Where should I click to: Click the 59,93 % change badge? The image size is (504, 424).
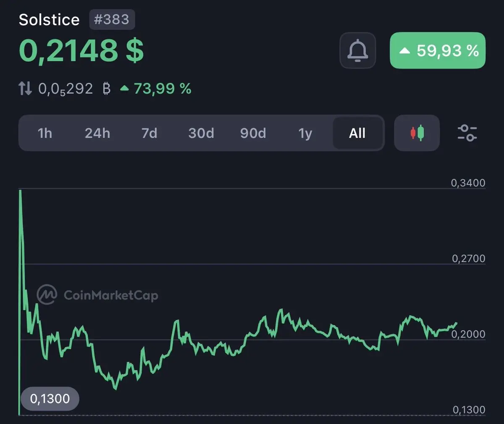pyautogui.click(x=438, y=50)
